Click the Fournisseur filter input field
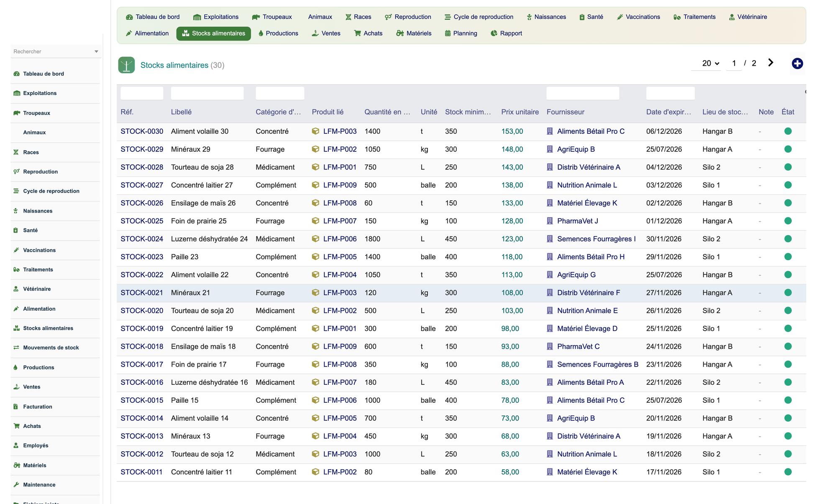 (x=583, y=93)
